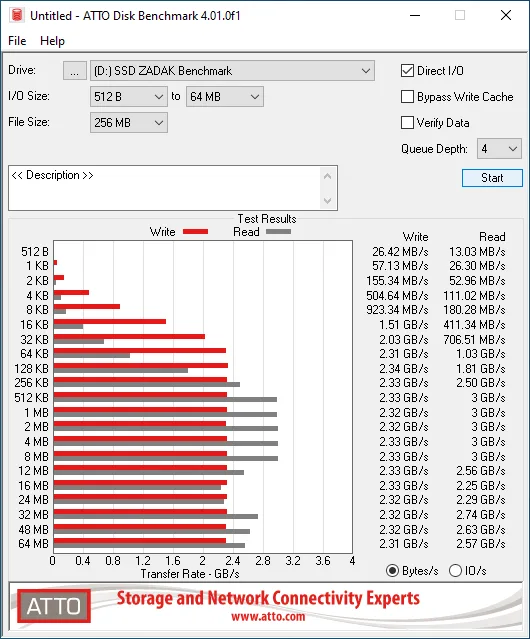Click the Description scrollbar up arrow
Viewport: 530px width, 639px height.
click(x=328, y=176)
